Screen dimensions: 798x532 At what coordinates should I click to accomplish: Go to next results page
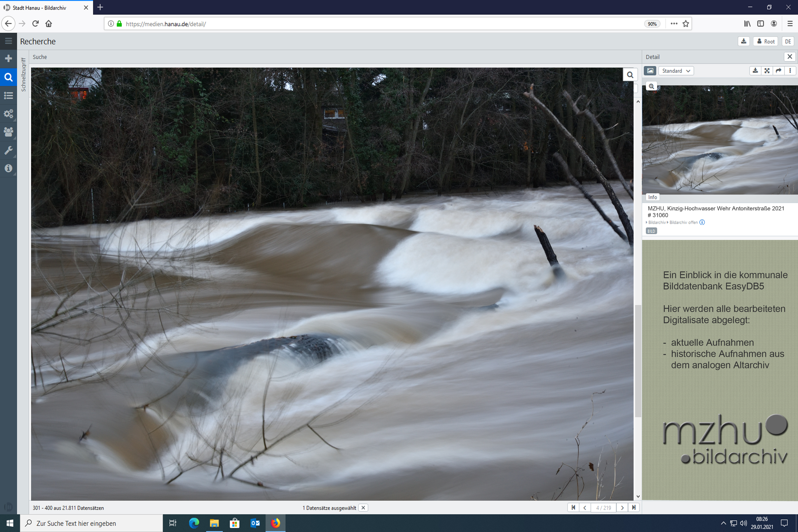click(622, 508)
